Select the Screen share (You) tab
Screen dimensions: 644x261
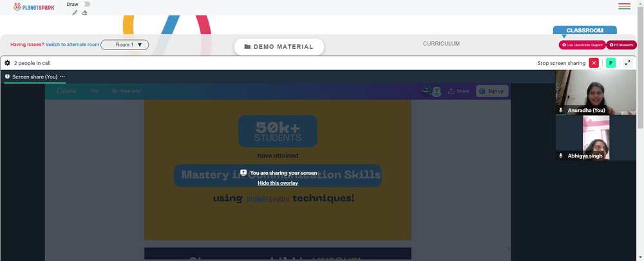35,76
